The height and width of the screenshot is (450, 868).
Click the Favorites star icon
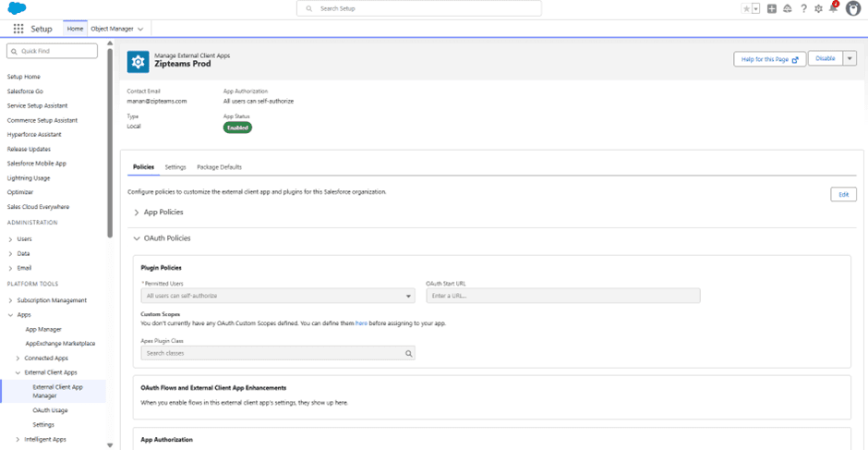747,9
